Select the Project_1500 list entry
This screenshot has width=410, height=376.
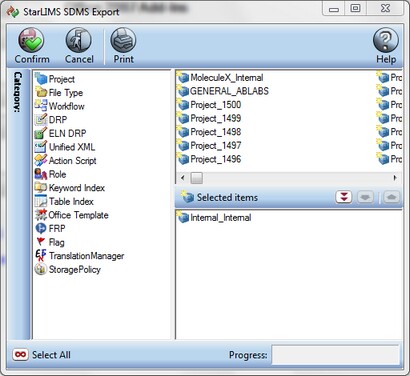tap(209, 104)
